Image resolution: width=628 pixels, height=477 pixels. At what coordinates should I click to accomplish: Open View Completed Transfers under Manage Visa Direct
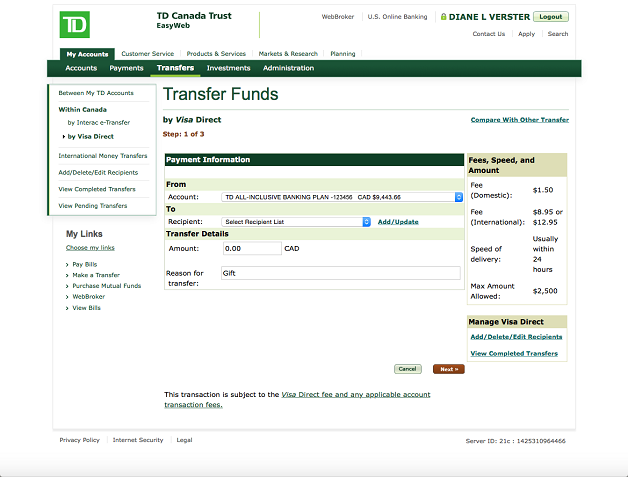tap(514, 354)
